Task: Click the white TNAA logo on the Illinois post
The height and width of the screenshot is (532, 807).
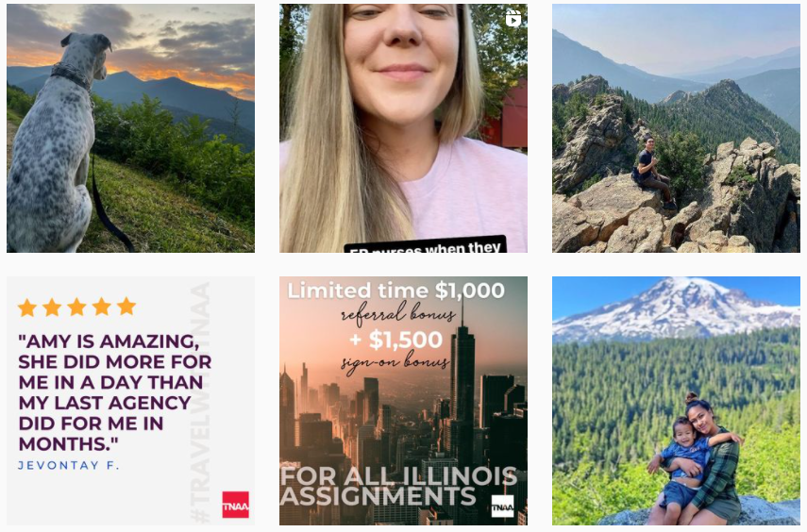Action: (502, 507)
